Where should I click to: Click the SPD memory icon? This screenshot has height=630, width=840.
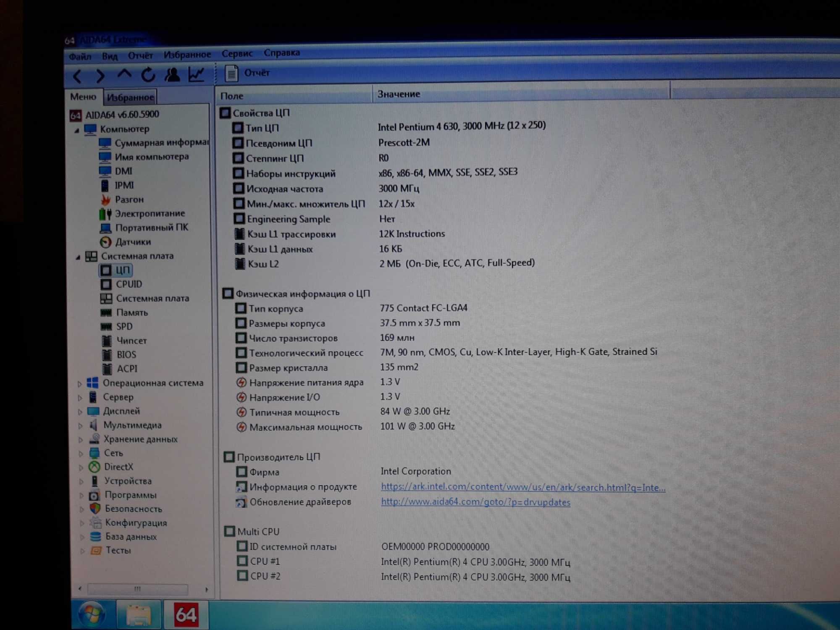(107, 327)
